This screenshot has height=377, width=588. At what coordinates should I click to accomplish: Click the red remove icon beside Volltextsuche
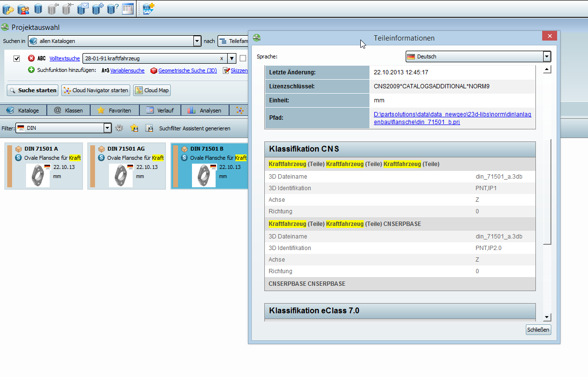click(31, 58)
